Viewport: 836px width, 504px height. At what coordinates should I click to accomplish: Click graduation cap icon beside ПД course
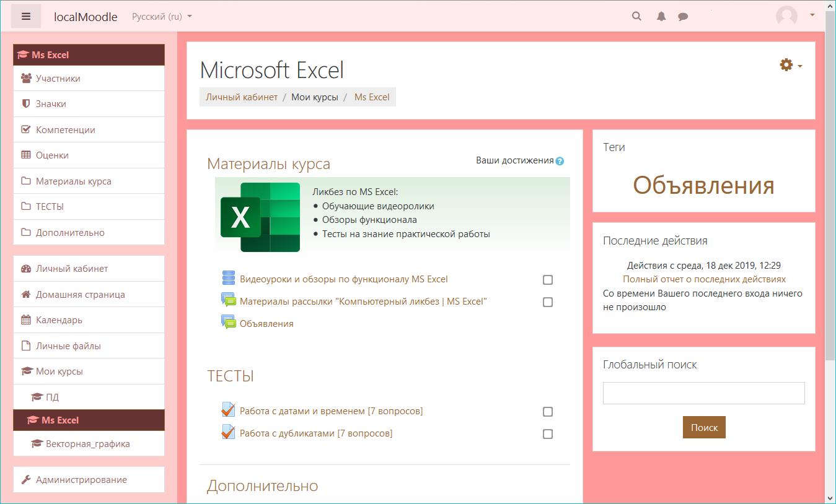point(37,398)
